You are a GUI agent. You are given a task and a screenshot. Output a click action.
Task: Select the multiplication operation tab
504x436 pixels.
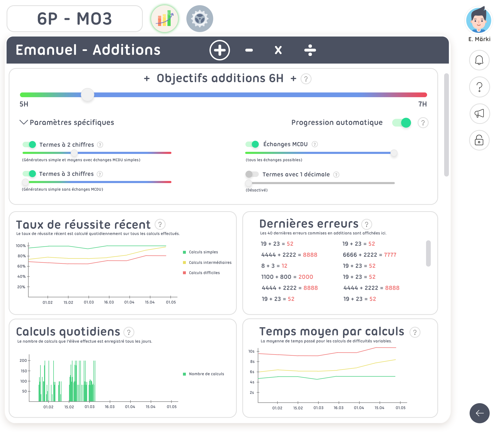pos(278,50)
